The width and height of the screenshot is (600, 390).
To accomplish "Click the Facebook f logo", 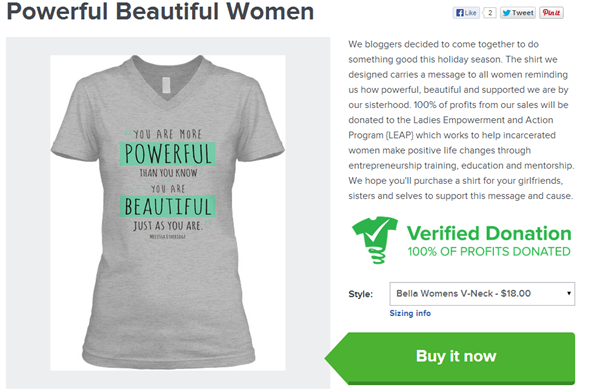I will coord(460,13).
